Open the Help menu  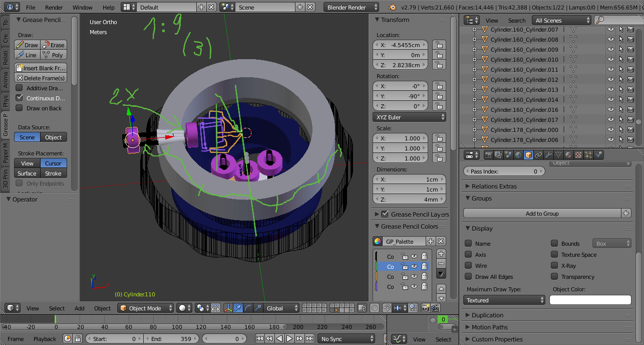tap(109, 8)
